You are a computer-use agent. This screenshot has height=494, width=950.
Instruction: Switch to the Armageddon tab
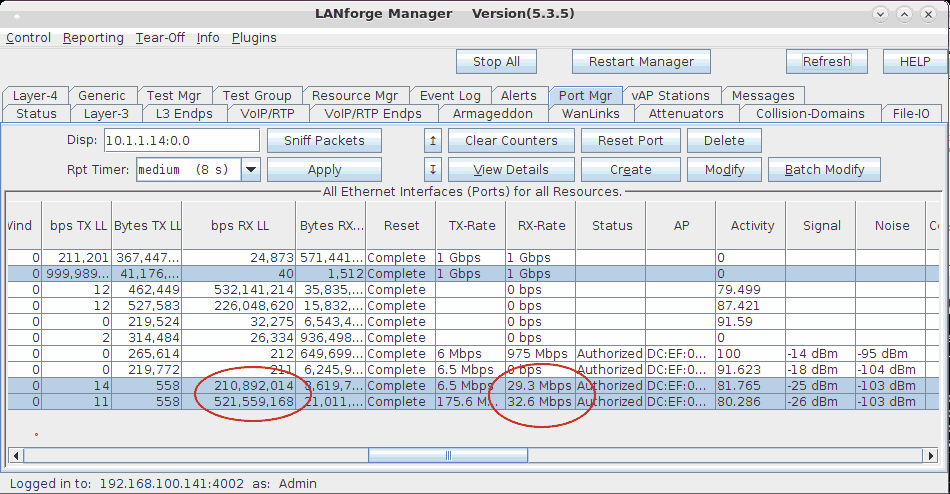pos(493,114)
